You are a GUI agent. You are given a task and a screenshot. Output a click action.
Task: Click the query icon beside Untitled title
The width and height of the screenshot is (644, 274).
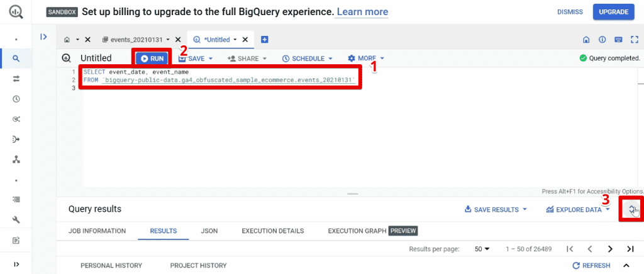point(66,59)
